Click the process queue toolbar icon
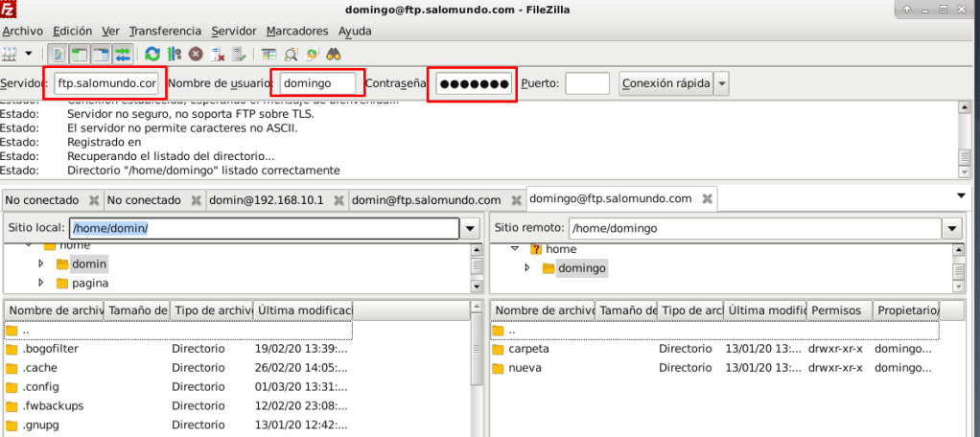The width and height of the screenshot is (980, 437). (x=174, y=54)
